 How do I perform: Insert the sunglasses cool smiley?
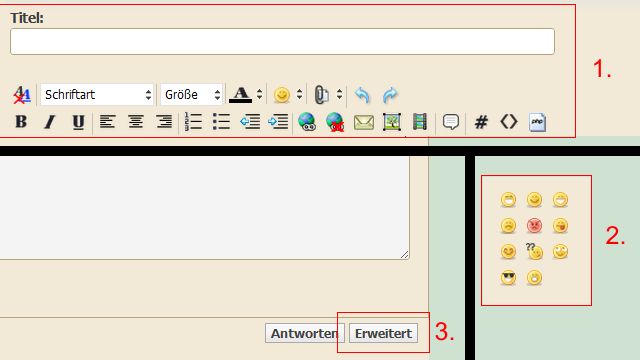point(508,278)
